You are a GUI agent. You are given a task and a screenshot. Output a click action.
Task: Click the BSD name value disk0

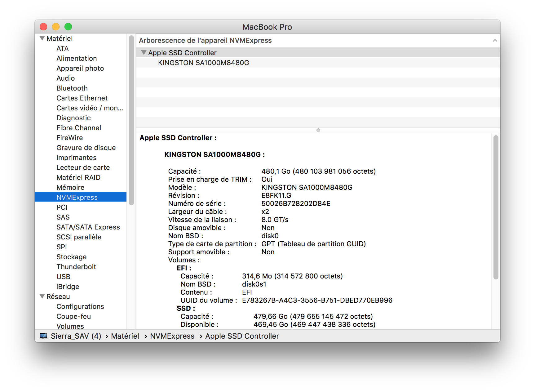pos(270,236)
